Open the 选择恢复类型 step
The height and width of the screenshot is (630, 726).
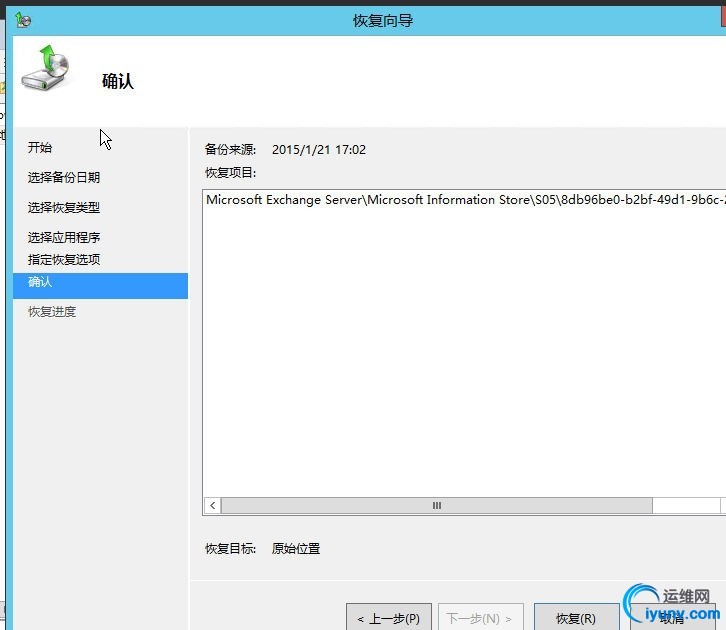click(64, 207)
